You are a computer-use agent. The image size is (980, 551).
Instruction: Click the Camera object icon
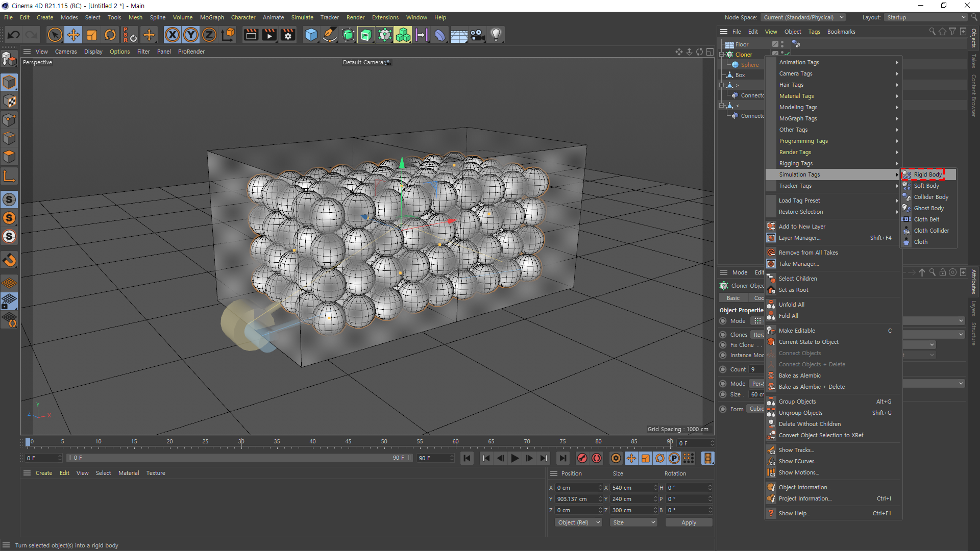pos(477,35)
